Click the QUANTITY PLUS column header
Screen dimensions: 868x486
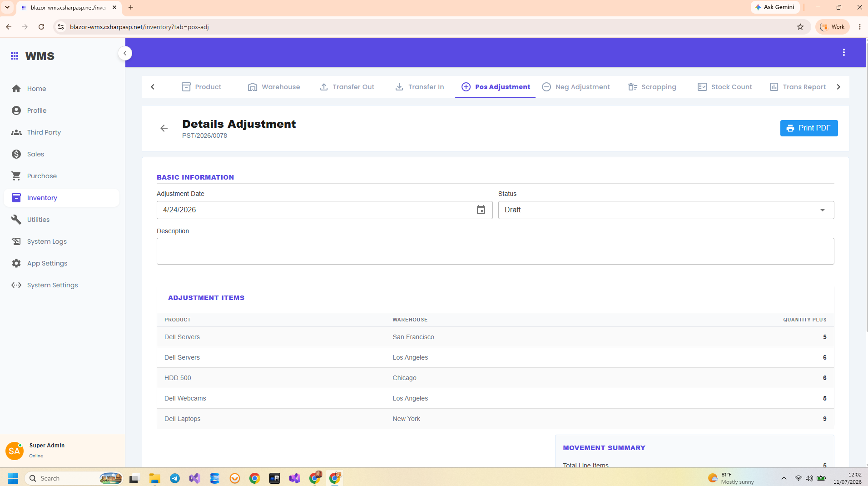click(x=804, y=320)
